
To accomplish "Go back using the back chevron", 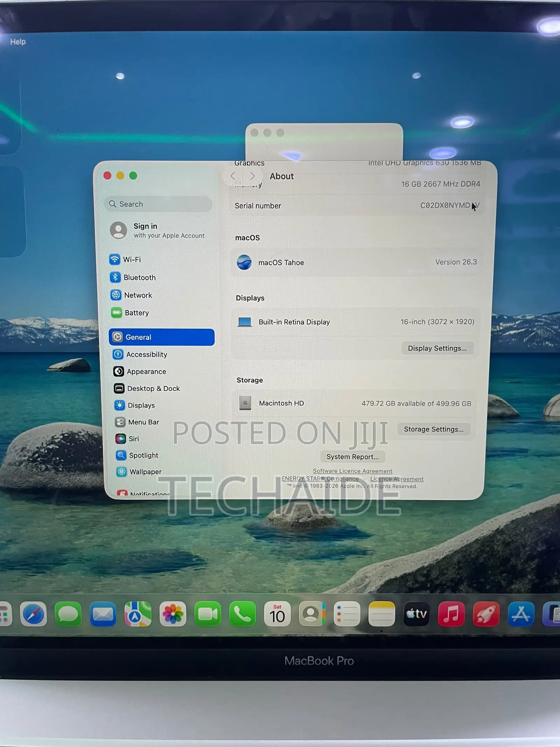I will 233,176.
